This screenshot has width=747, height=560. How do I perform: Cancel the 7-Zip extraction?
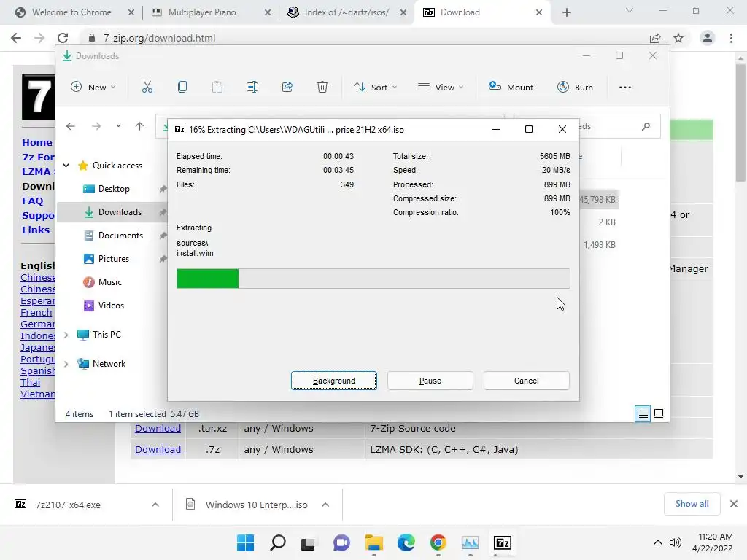click(527, 381)
